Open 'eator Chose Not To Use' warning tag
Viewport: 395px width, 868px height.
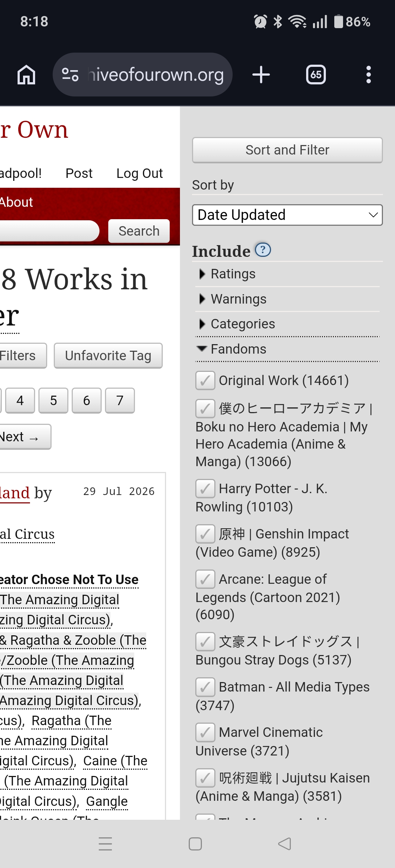tap(69, 580)
